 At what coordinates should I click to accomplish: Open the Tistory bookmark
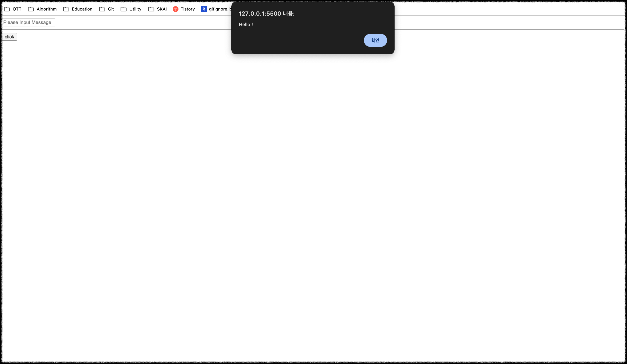184,9
